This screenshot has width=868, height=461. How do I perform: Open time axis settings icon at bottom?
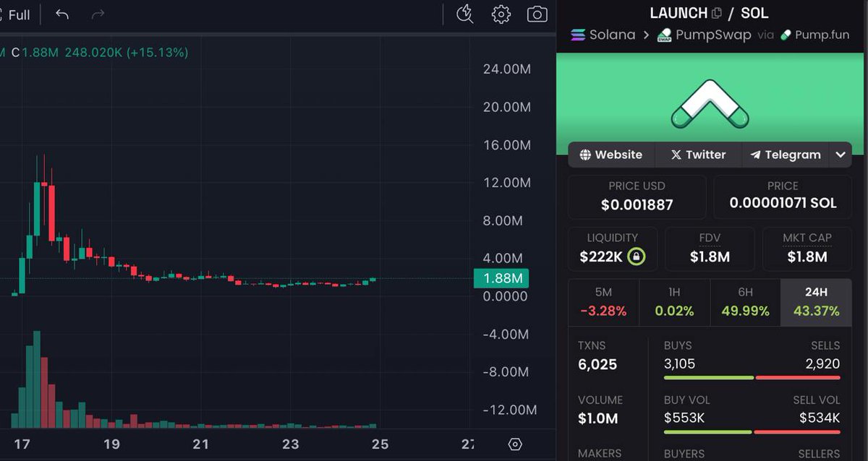click(x=515, y=444)
